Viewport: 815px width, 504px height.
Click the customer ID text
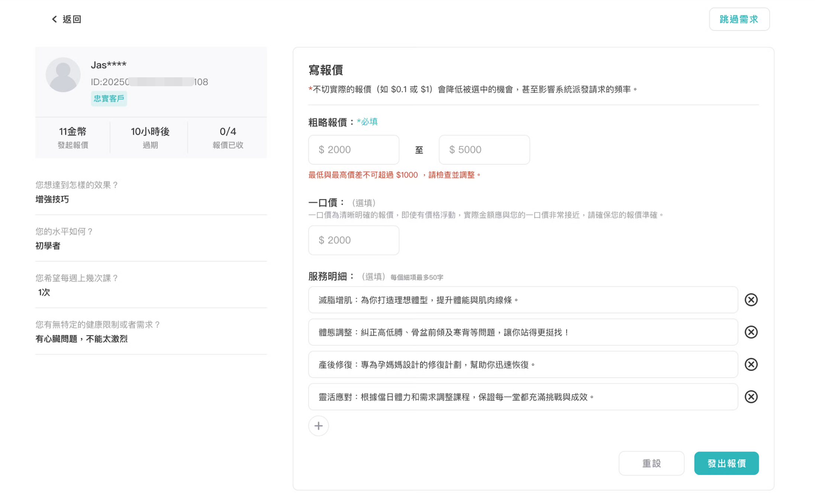pos(149,82)
